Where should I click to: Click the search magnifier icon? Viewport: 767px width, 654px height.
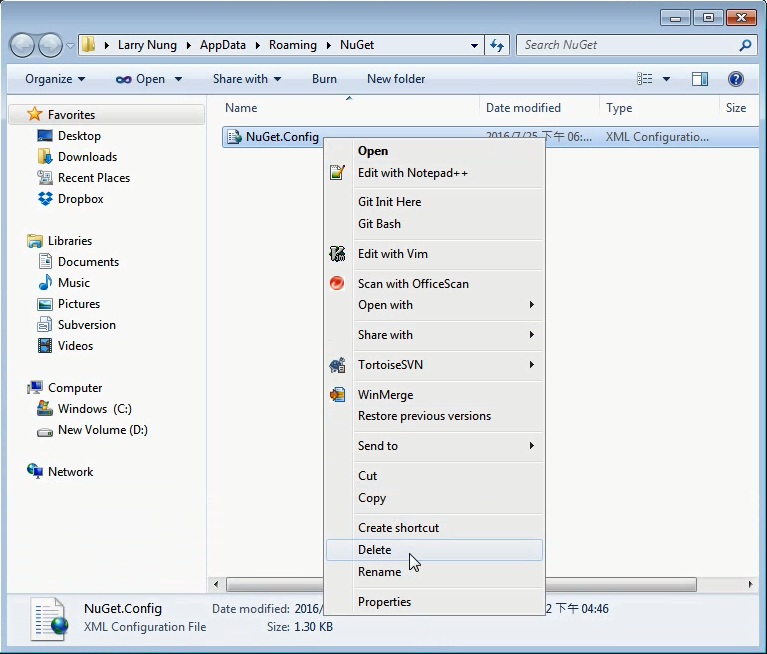(x=745, y=45)
